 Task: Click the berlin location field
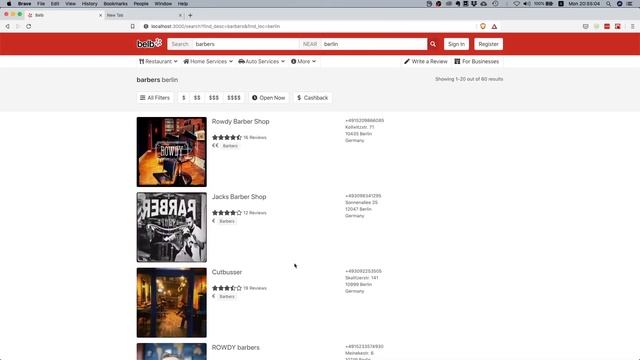(x=373, y=44)
